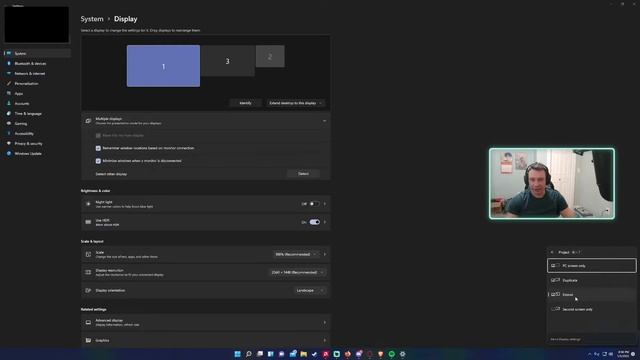Click the Detect button
This screenshot has height=360, width=640.
coord(303,173)
